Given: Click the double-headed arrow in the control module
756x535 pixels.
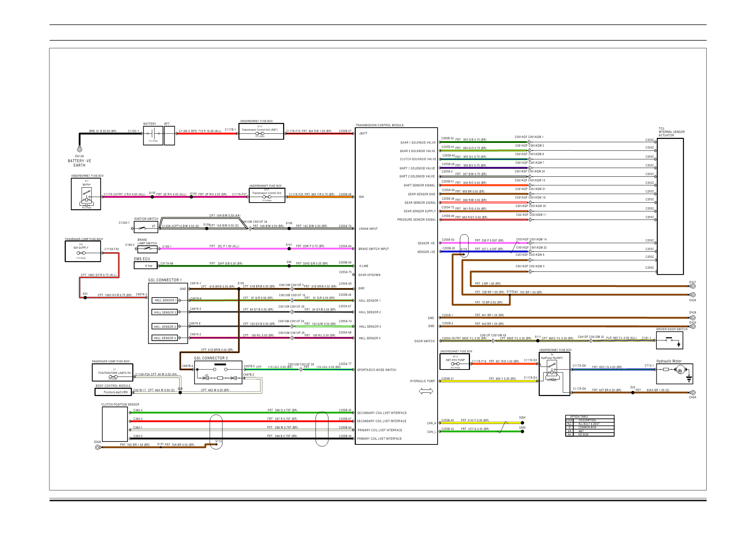Looking at the screenshot, I should [426, 391].
